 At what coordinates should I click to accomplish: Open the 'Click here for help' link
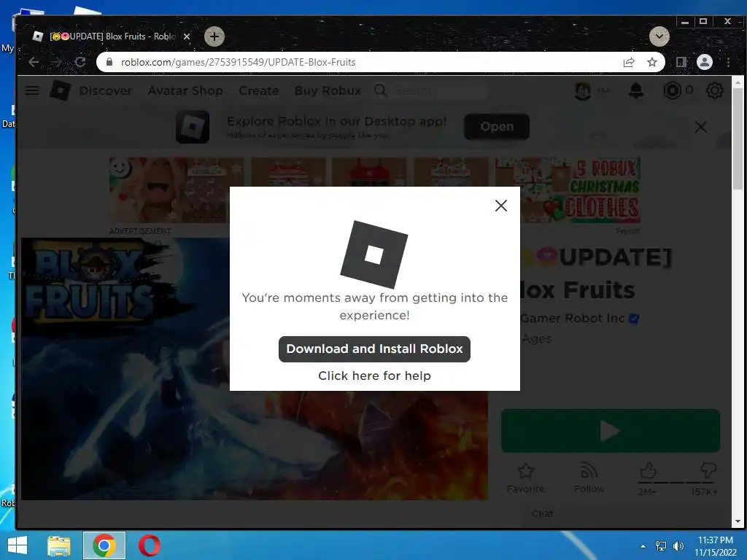click(x=374, y=376)
